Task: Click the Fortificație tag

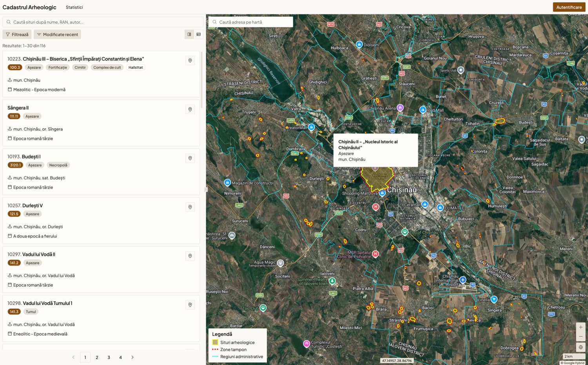Action: click(58, 68)
